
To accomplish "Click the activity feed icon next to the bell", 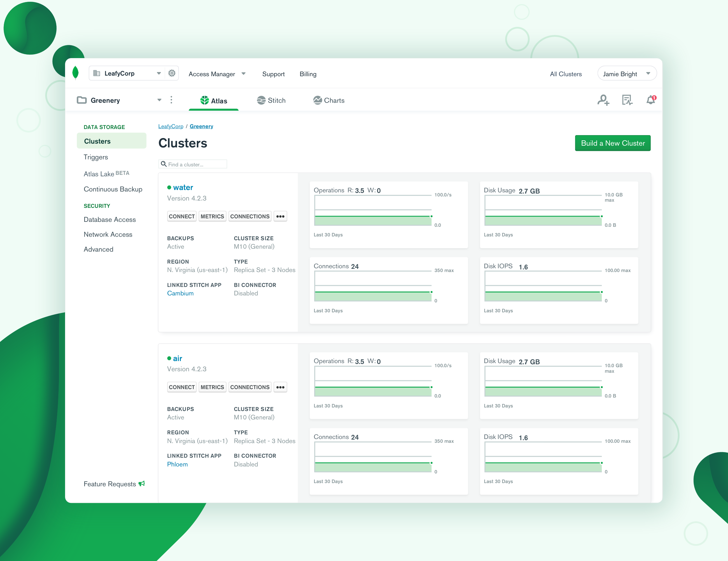I will pos(627,100).
